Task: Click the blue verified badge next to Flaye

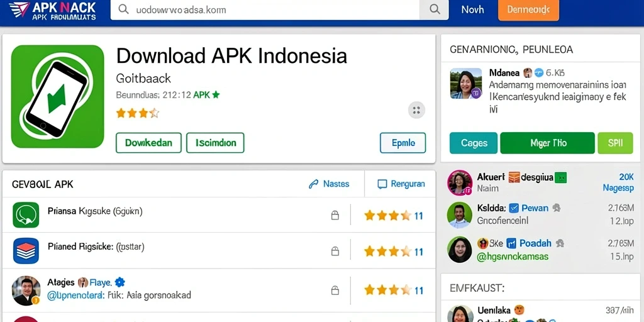Action: pyautogui.click(x=119, y=282)
